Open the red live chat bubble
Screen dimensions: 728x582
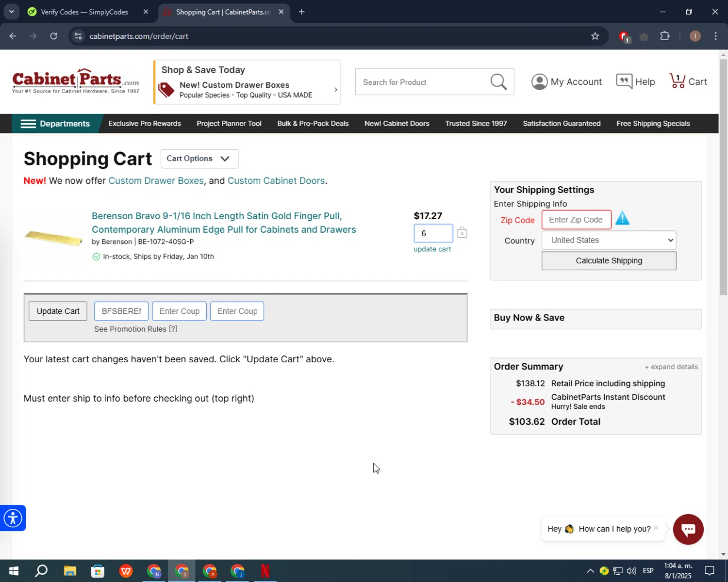tap(688, 529)
